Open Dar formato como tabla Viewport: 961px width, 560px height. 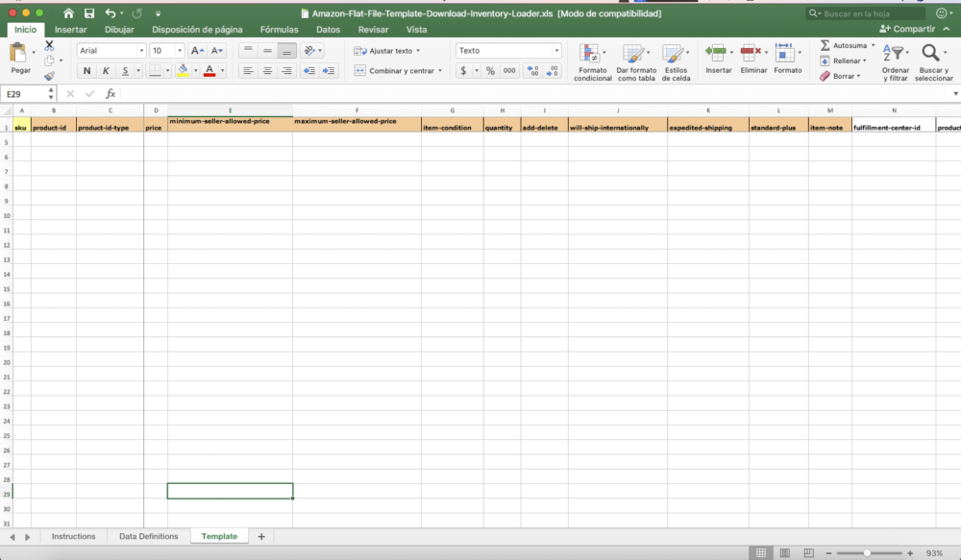(636, 61)
